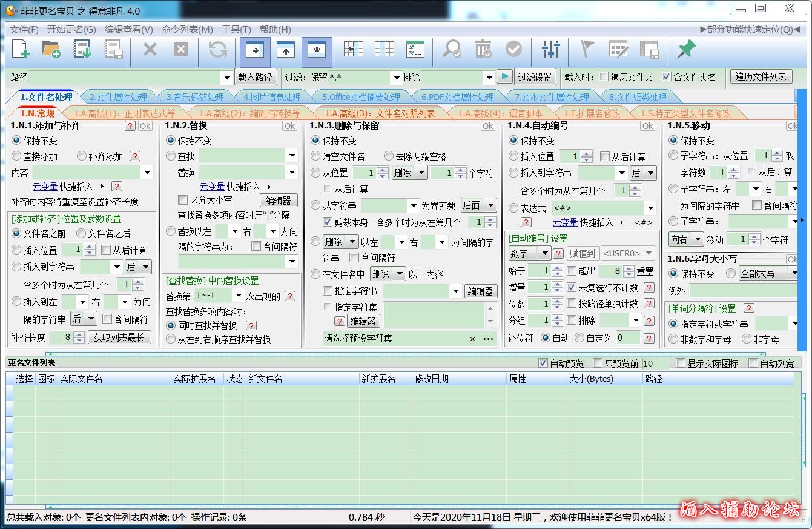This screenshot has height=529, width=812.
Task: Click the 只预览前 count input field
Action: (655, 364)
